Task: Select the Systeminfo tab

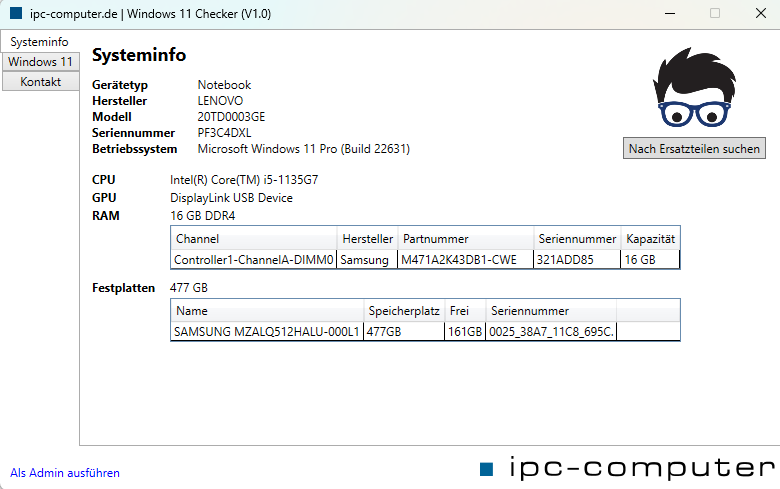Action: click(x=40, y=42)
